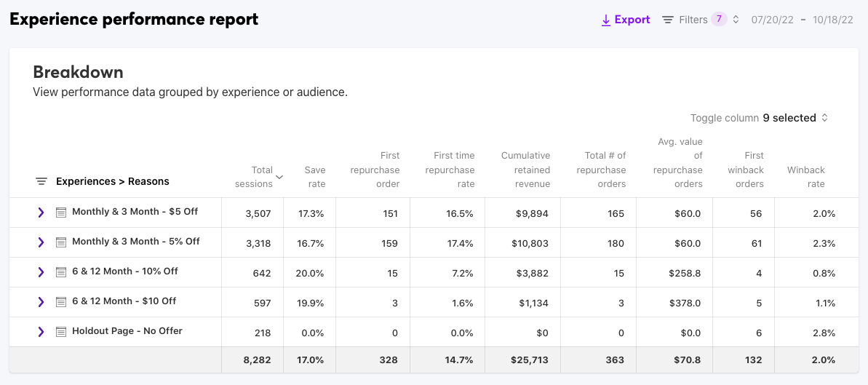Click document icon beside Monthly & 3 Month - $5 Off
Image resolution: width=868 pixels, height=385 pixels.
coord(61,213)
